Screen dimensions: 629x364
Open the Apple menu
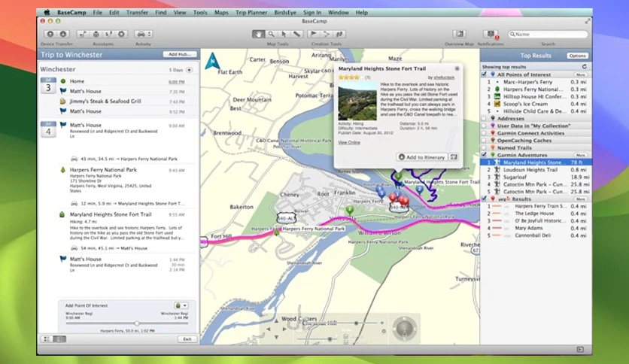click(47, 13)
